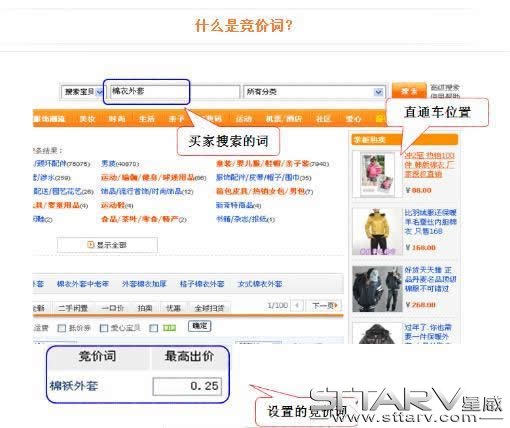Open the 时尚 navigation tab
Viewport: 510px width, 428px height.
click(x=117, y=119)
